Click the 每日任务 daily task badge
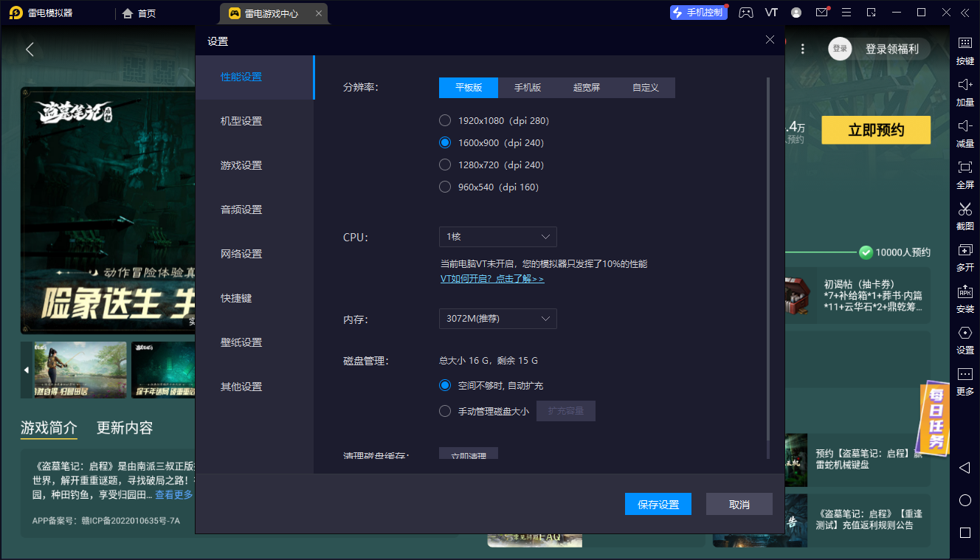Screen dimensions: 980x560 tap(936, 418)
